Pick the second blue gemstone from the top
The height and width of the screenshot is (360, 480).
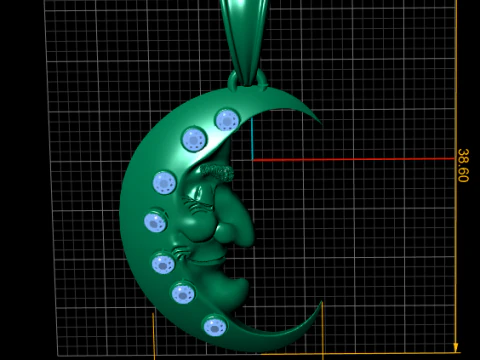(194, 139)
